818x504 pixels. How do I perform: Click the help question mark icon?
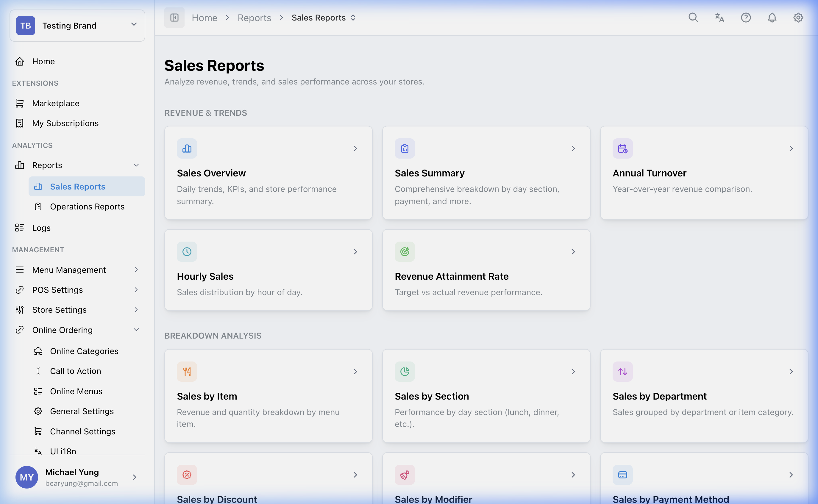[746, 17]
